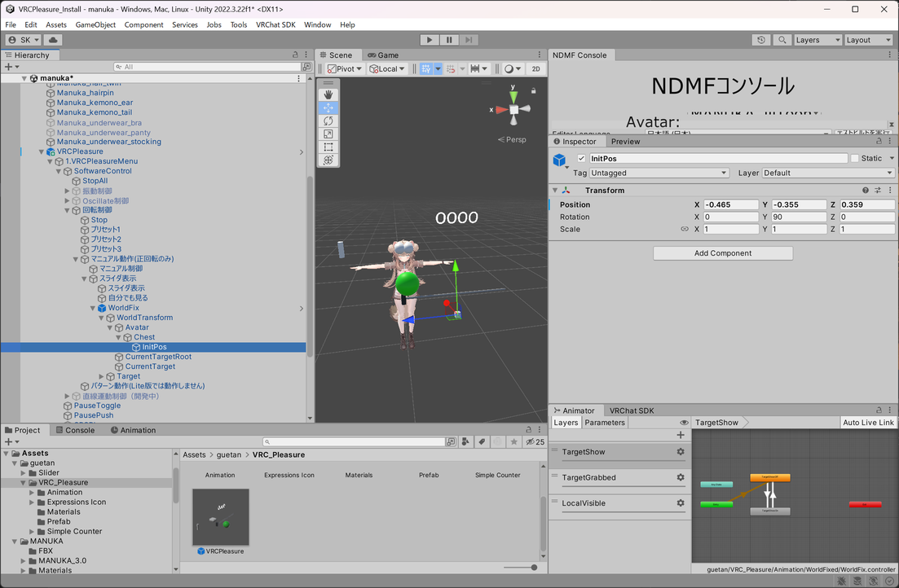Select the Rect tool
The width and height of the screenshot is (899, 588).
pyautogui.click(x=328, y=147)
